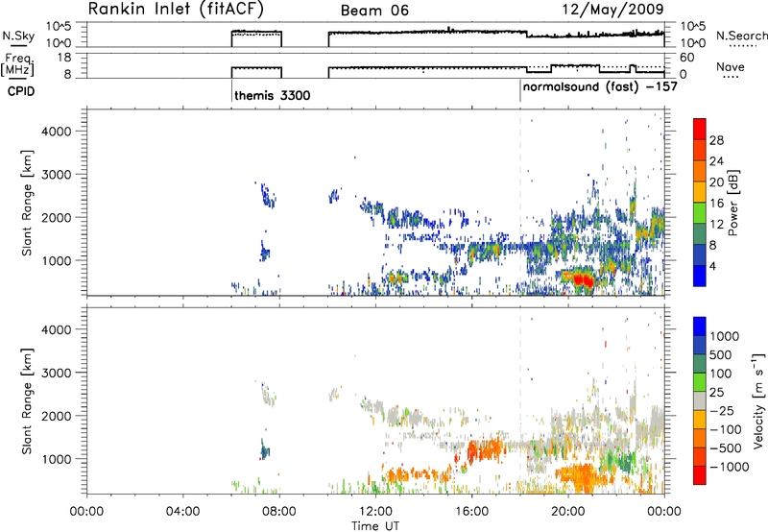Click the '18' frequency axis tick label

click(64, 58)
